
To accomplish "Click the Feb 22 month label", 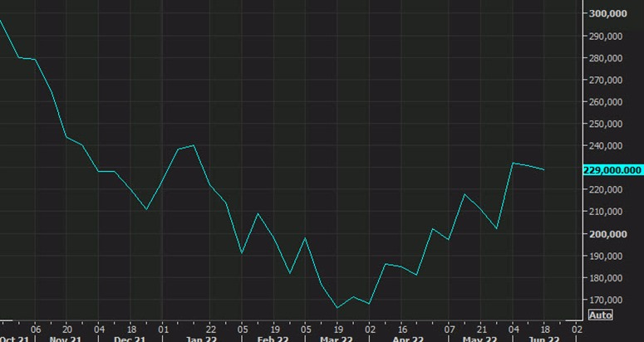I will tap(273, 340).
